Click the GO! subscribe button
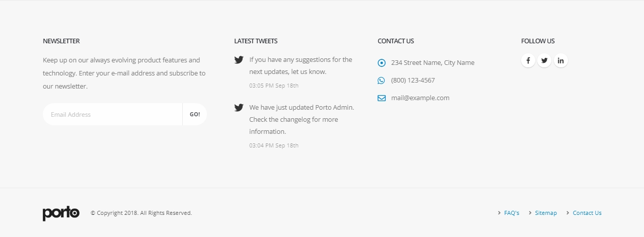The height and width of the screenshot is (237, 644). point(195,114)
